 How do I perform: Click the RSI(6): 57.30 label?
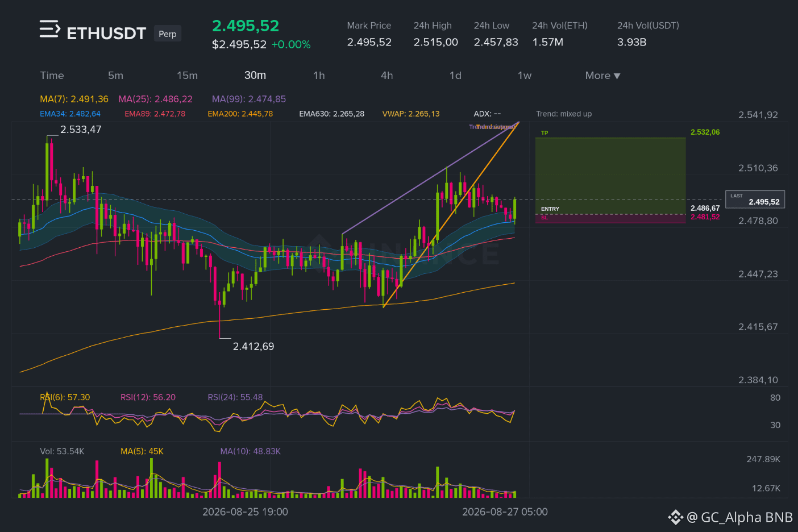click(x=65, y=397)
